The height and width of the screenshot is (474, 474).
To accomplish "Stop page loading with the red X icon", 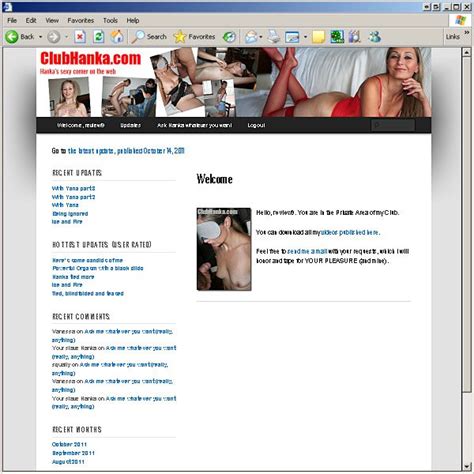I will point(80,37).
